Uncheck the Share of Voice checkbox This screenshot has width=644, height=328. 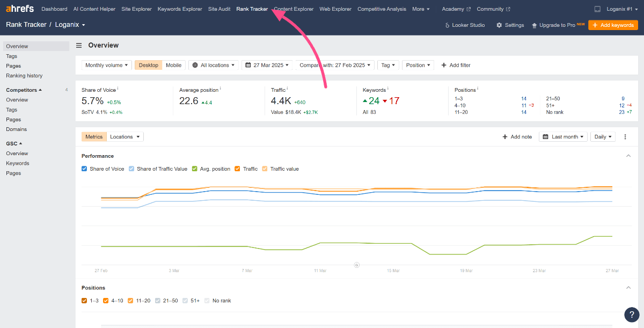pyautogui.click(x=84, y=169)
